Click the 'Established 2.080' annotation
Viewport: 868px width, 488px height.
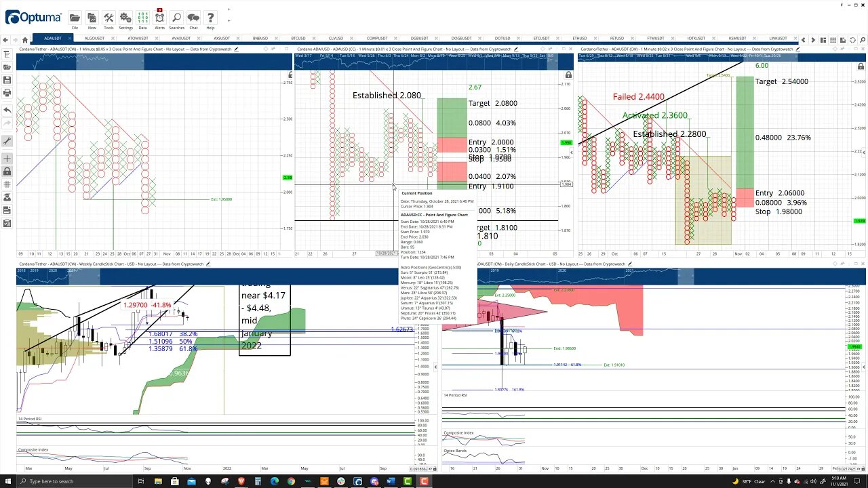[387, 96]
